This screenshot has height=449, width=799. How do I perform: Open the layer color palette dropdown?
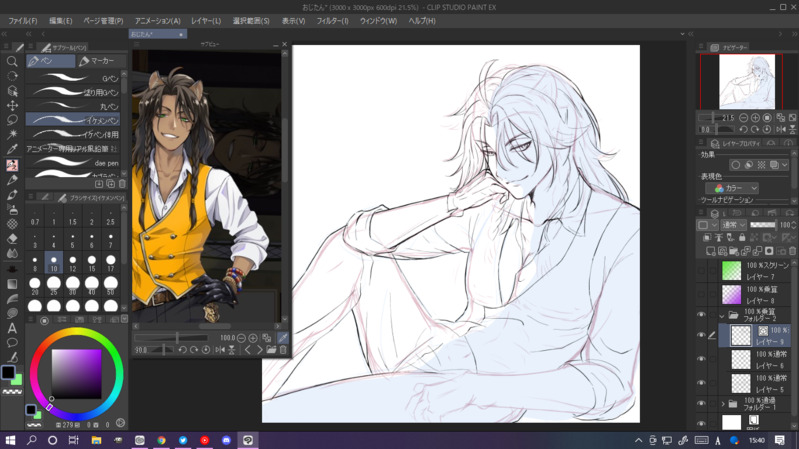(x=707, y=225)
